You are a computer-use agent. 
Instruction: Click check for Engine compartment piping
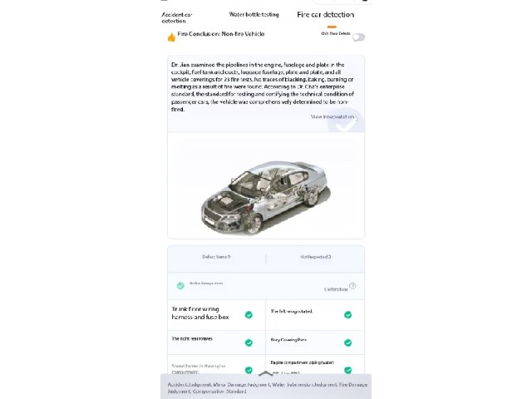pos(347,370)
